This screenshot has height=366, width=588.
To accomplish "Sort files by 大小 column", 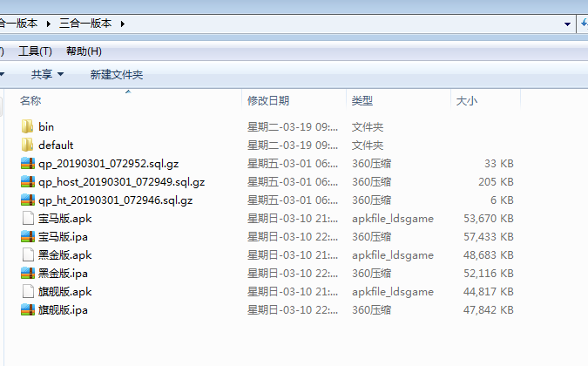I will [467, 100].
